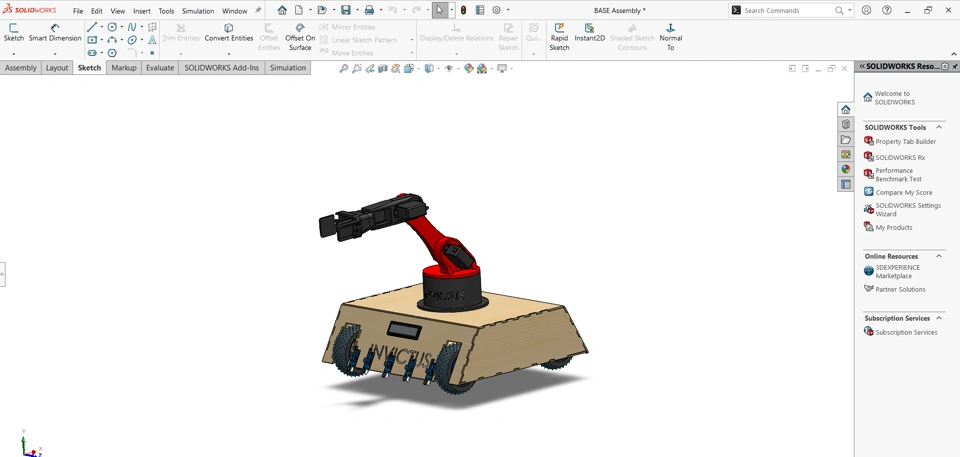The width and height of the screenshot is (960, 457).
Task: Collapse the Subscription Services section
Action: click(x=939, y=318)
